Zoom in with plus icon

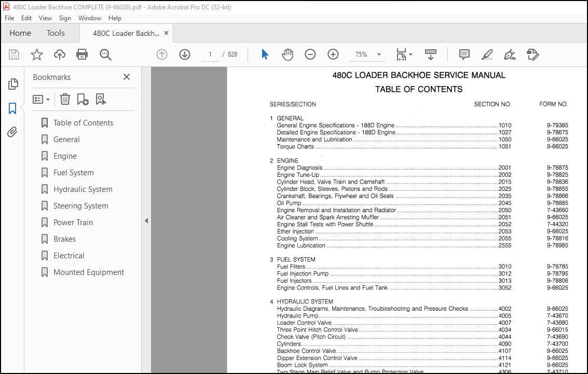pyautogui.click(x=333, y=54)
